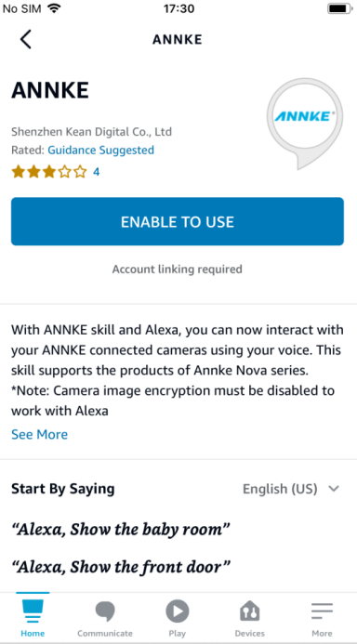Viewport: 357px width, 644px height.
Task: Open the Devices house icon
Action: point(250,611)
